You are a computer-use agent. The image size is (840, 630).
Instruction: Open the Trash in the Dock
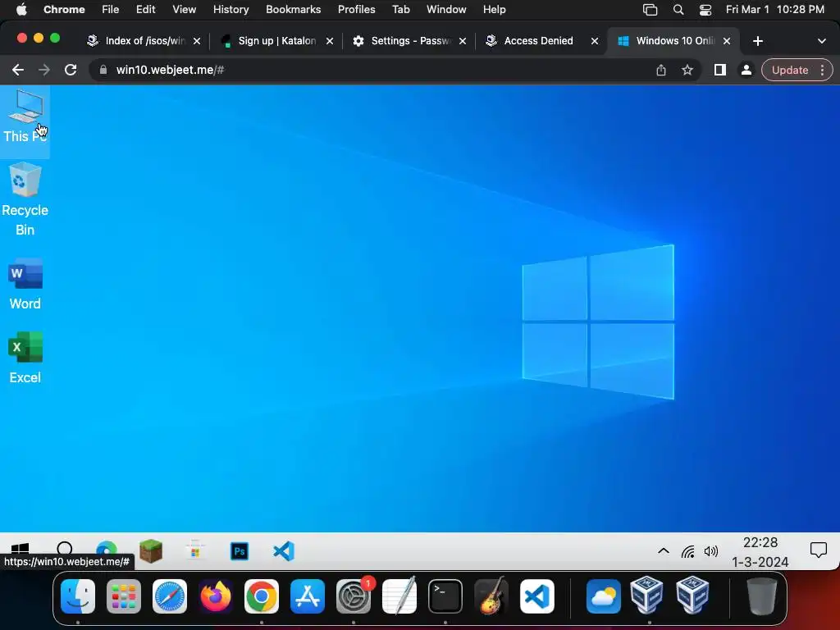click(762, 596)
